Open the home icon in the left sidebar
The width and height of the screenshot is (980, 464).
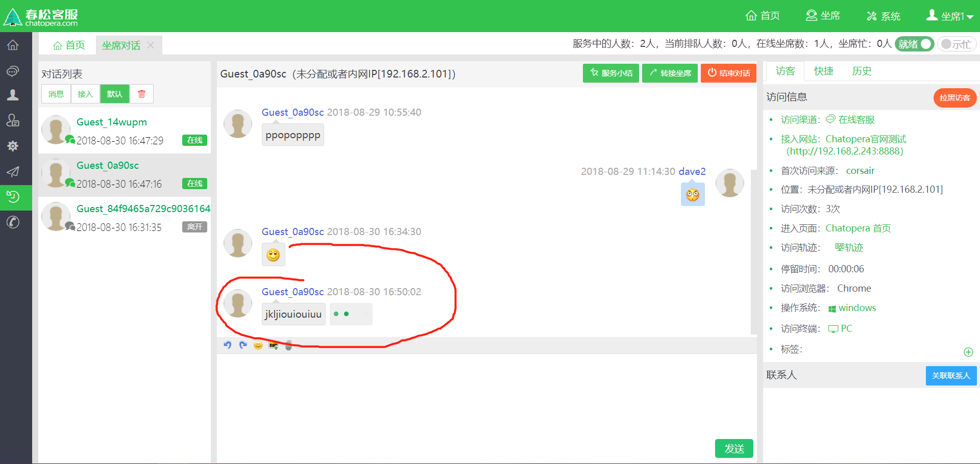(13, 45)
